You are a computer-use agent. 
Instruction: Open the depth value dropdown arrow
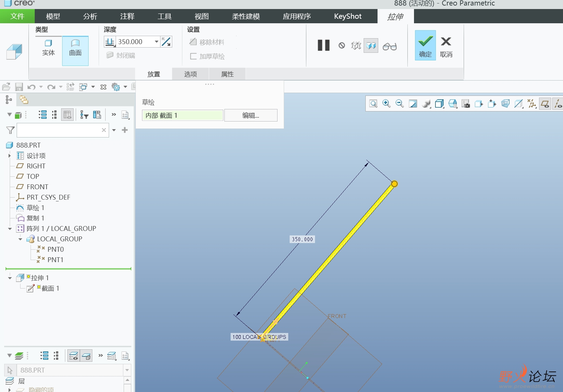pyautogui.click(x=157, y=42)
